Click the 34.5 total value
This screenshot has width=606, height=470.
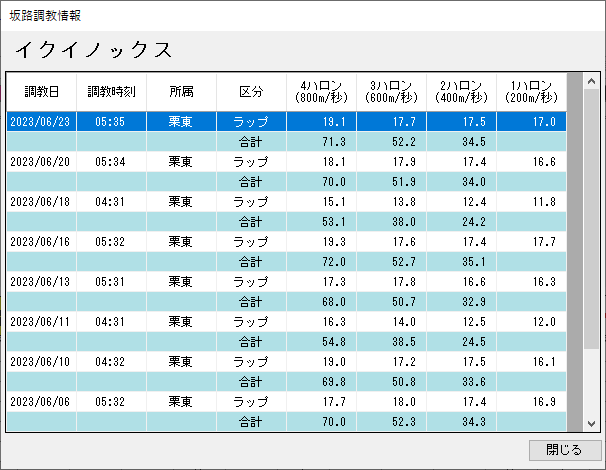461,142
